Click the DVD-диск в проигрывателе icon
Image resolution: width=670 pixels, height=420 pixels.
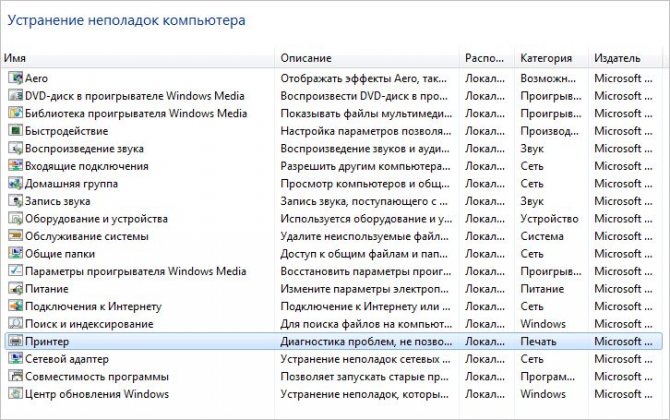tap(15, 95)
